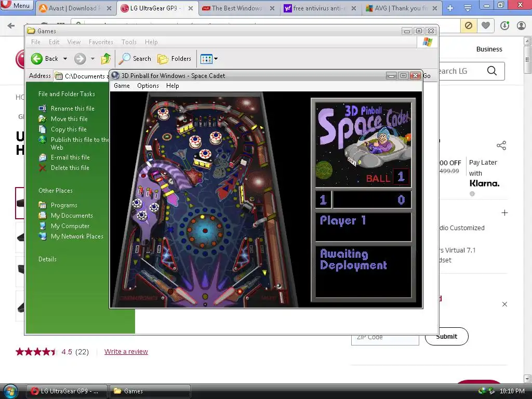Screen dimensions: 532x399
Task: Click the red X Delete icon
Action: pyautogui.click(x=43, y=168)
